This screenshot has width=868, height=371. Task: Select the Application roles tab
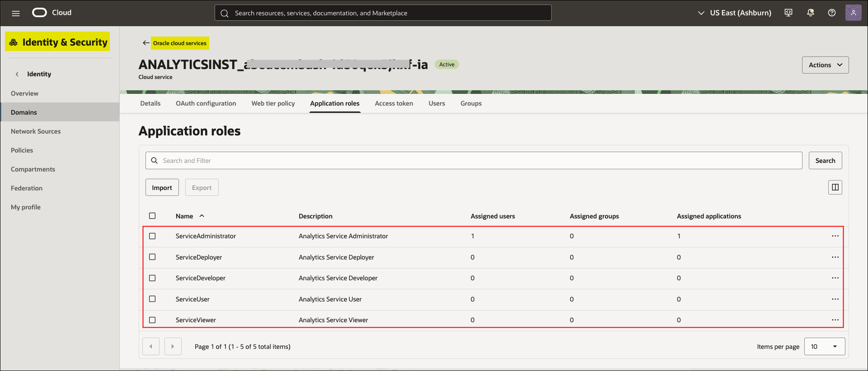(335, 103)
